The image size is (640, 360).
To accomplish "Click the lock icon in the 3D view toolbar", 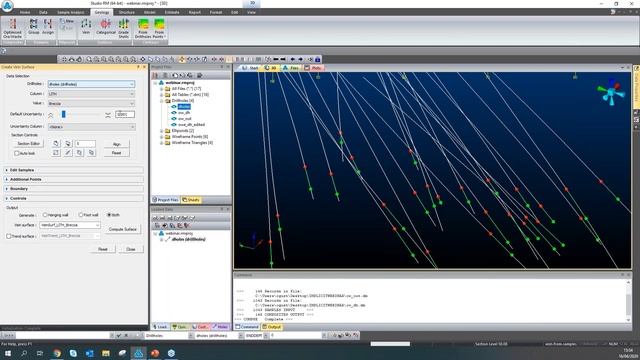I will (318, 60).
